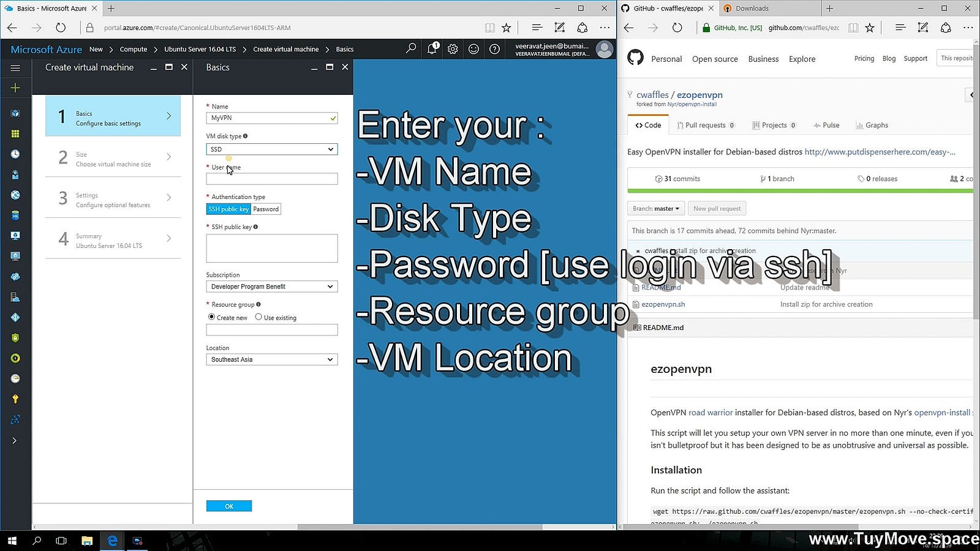
Task: Select Pull requests tab on GitHub
Action: (706, 125)
